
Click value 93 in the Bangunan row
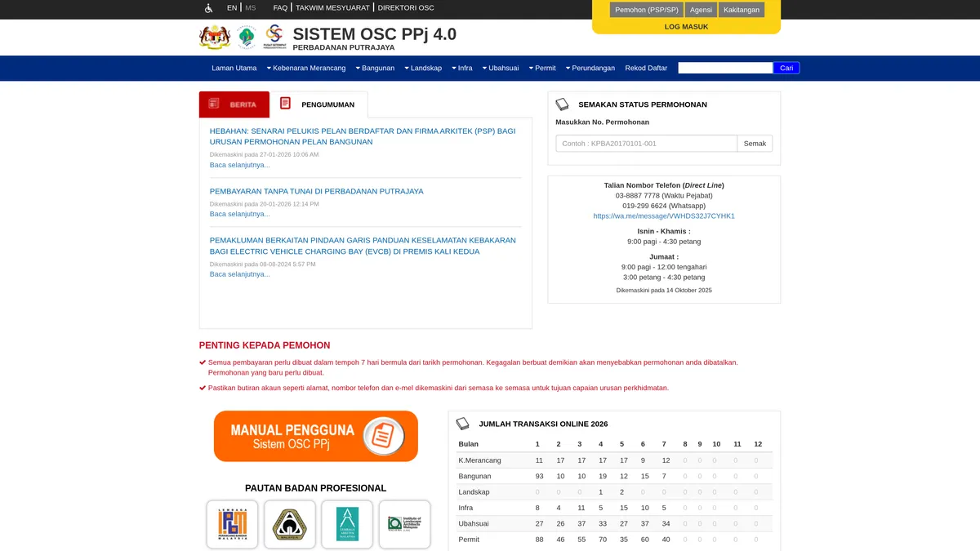539,476
